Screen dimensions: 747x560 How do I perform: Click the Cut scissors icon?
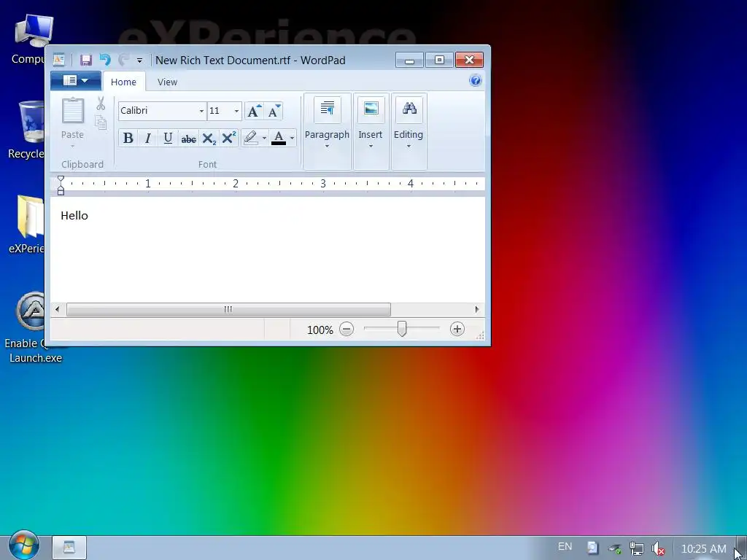pyautogui.click(x=101, y=104)
